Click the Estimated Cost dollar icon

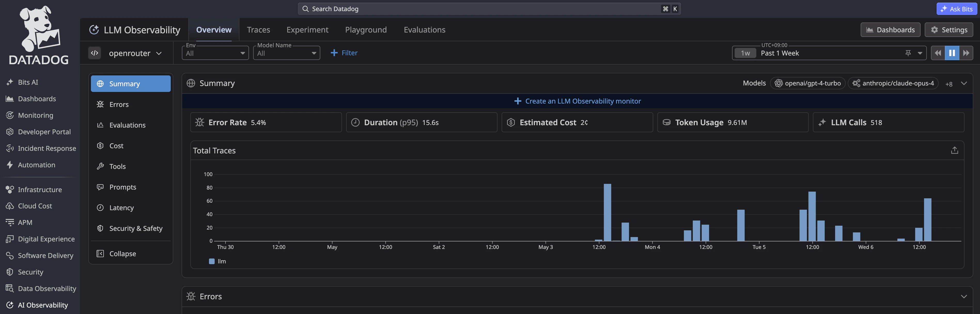pyautogui.click(x=511, y=122)
